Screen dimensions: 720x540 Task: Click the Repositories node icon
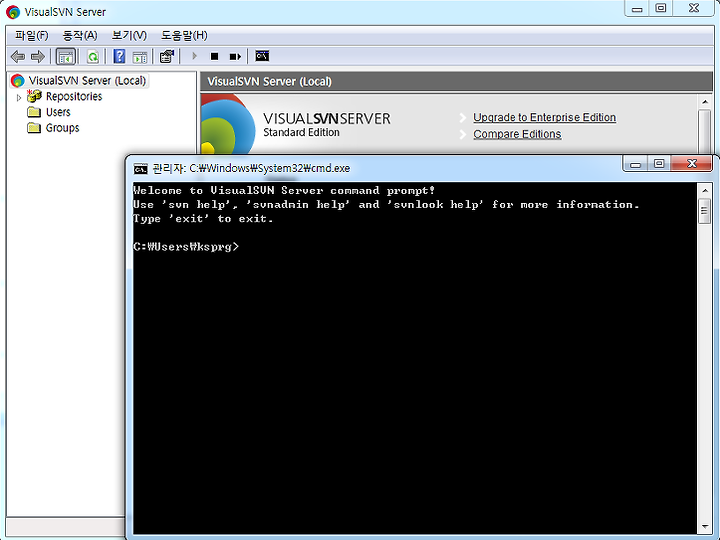coord(34,96)
